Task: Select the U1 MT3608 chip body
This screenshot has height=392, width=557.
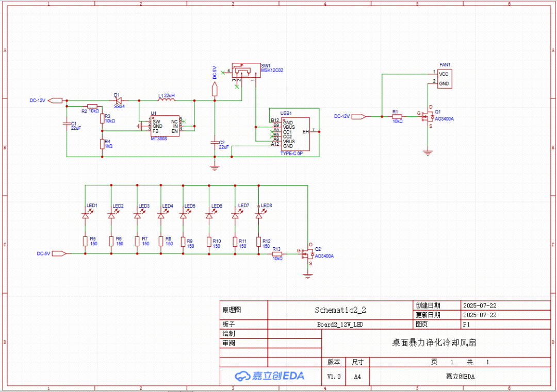Action: (165, 126)
